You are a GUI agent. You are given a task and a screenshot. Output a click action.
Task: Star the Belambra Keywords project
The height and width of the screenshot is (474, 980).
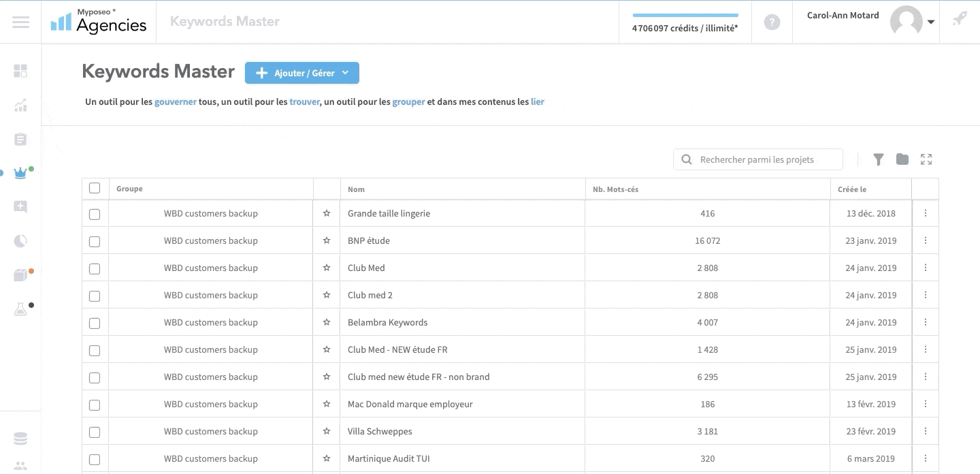[x=327, y=322]
